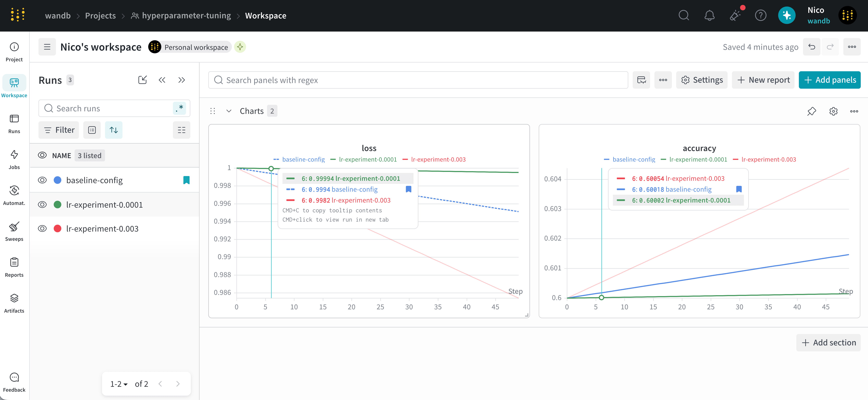Open the what's new party popper icon
868x400 pixels.
pyautogui.click(x=735, y=15)
